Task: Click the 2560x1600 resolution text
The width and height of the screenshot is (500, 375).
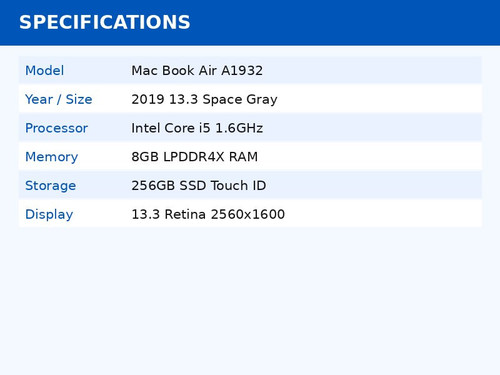Action: (x=248, y=214)
